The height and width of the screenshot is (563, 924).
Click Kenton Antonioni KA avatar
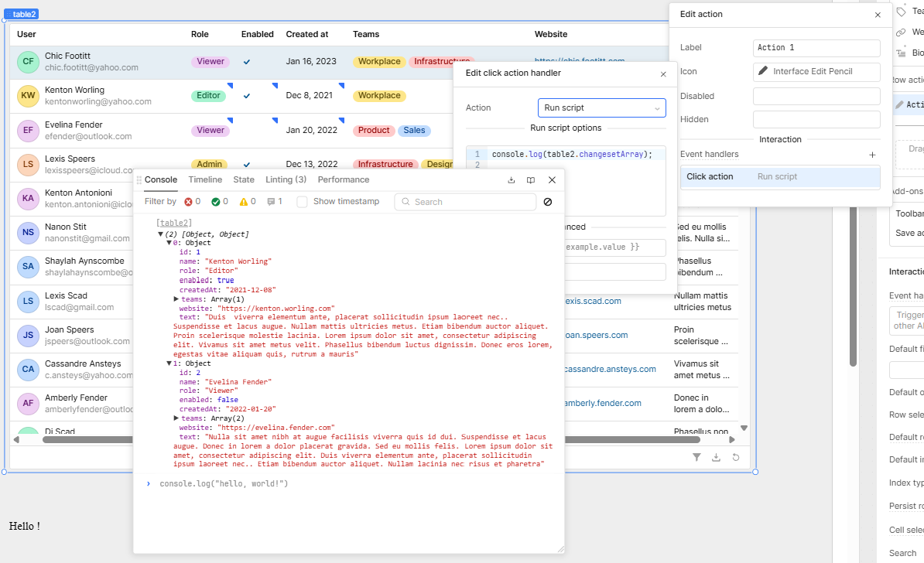click(x=29, y=199)
